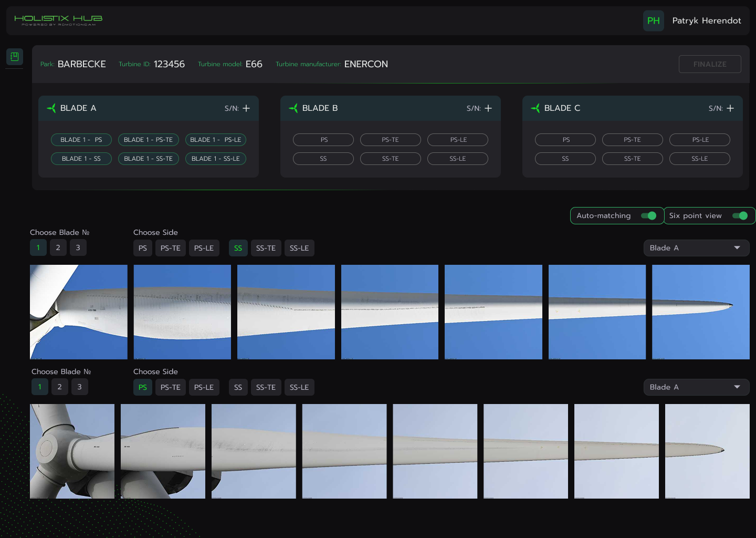Open the PH user avatar

coord(654,21)
